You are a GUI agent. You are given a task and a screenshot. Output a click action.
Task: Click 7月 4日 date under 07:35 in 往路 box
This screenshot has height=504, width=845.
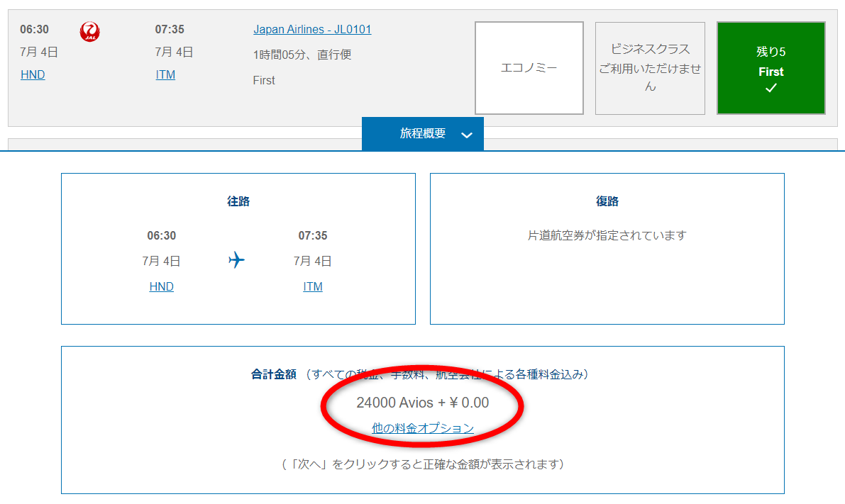(x=313, y=261)
